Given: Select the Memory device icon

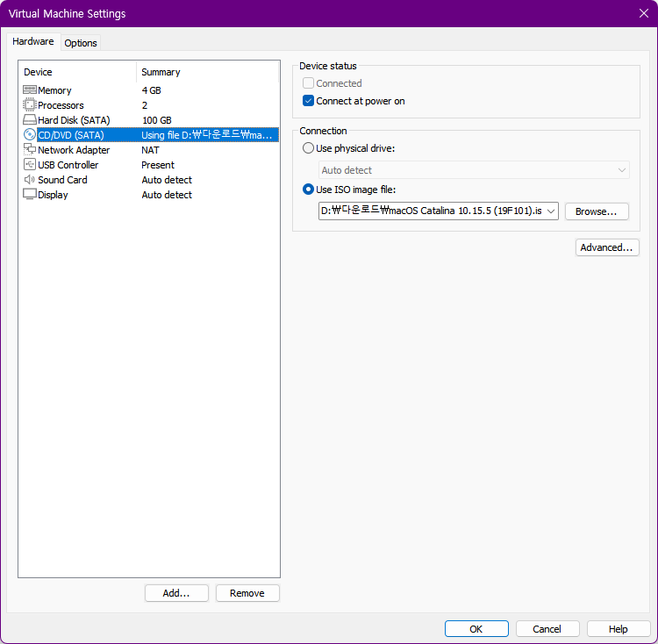Looking at the screenshot, I should 29,89.
